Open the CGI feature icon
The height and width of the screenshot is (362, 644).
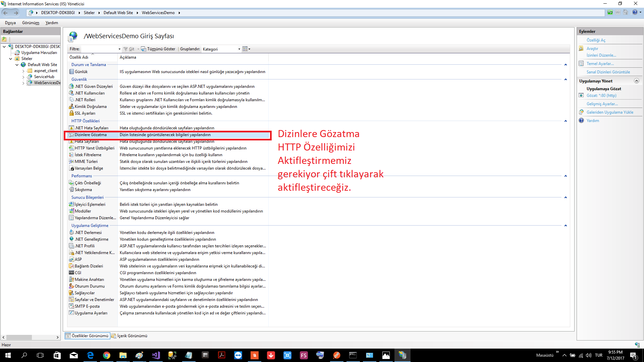point(71,273)
